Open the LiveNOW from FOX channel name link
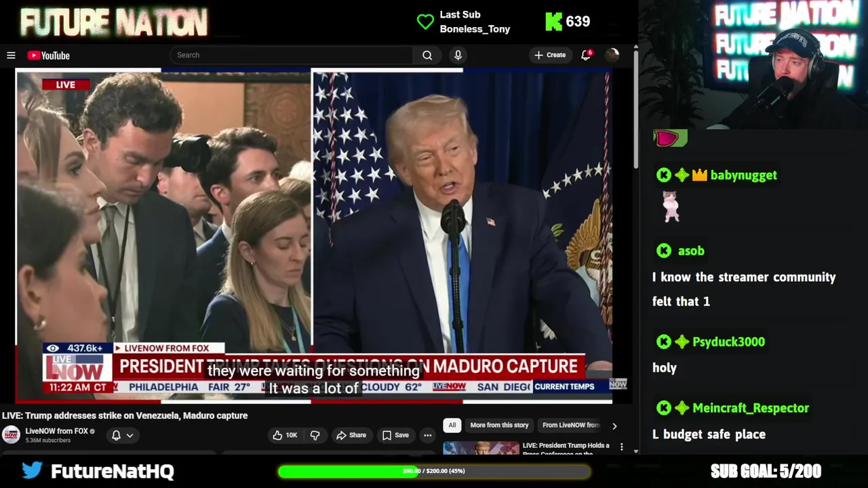The height and width of the screenshot is (488, 868). tap(57, 431)
